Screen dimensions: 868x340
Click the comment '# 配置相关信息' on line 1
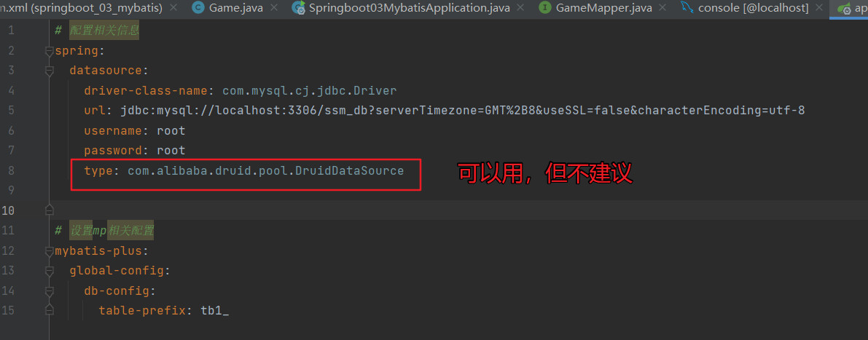pyautogui.click(x=97, y=31)
